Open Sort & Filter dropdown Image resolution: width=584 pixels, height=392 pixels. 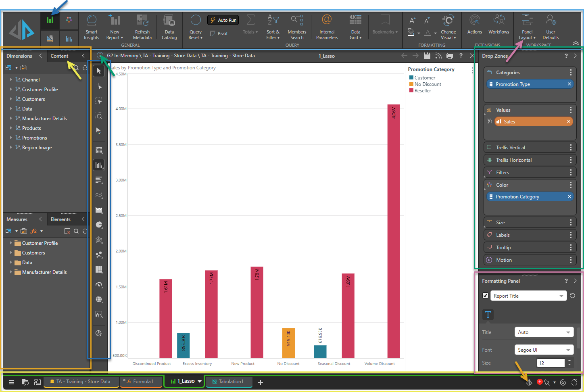tap(273, 27)
